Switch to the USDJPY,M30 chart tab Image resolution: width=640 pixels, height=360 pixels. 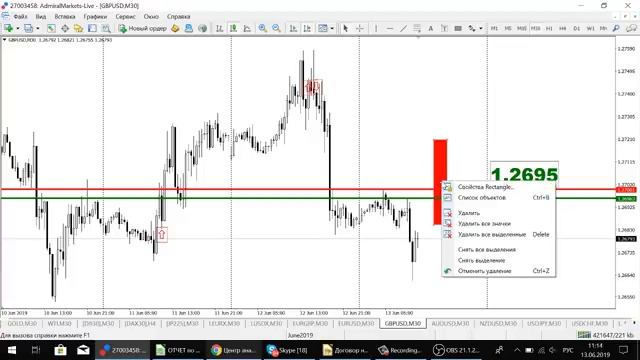point(544,323)
